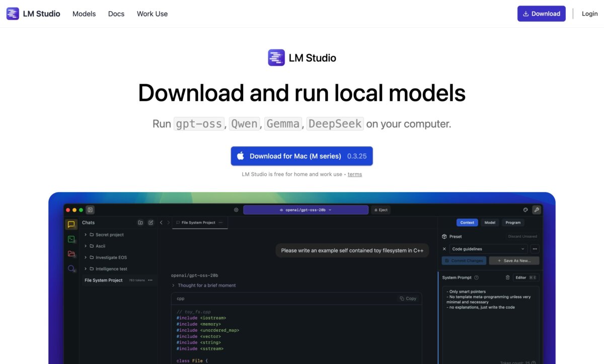Start a new chat with the pencil icon
The height and width of the screenshot is (364, 604).
click(x=151, y=223)
